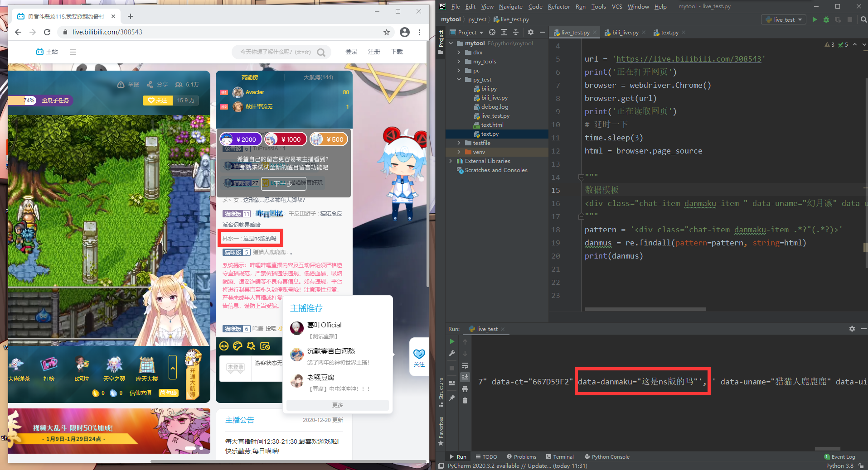Viewport: 868px width, 470px height.
Task: Click 登录 to log in
Action: tap(352, 52)
